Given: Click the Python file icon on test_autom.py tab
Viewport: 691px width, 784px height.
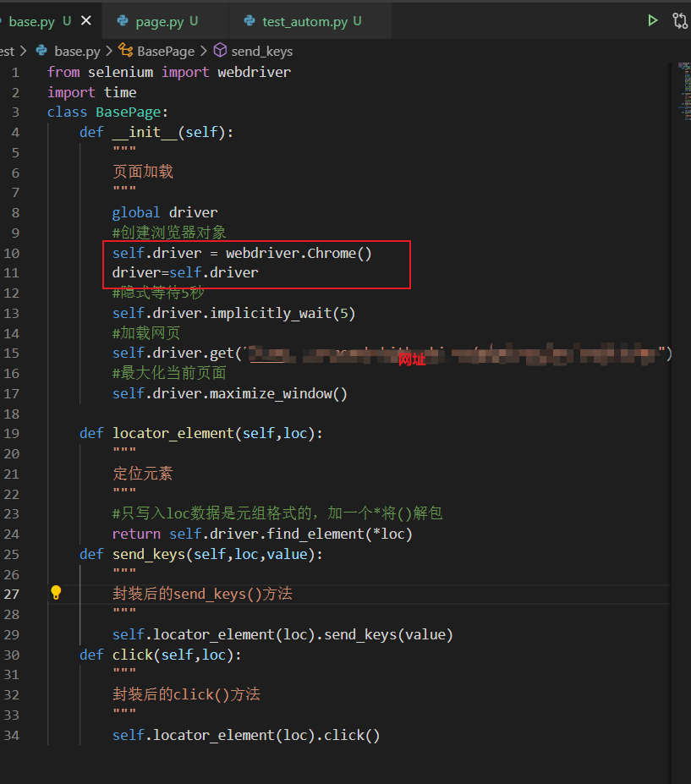Looking at the screenshot, I should pyautogui.click(x=249, y=21).
